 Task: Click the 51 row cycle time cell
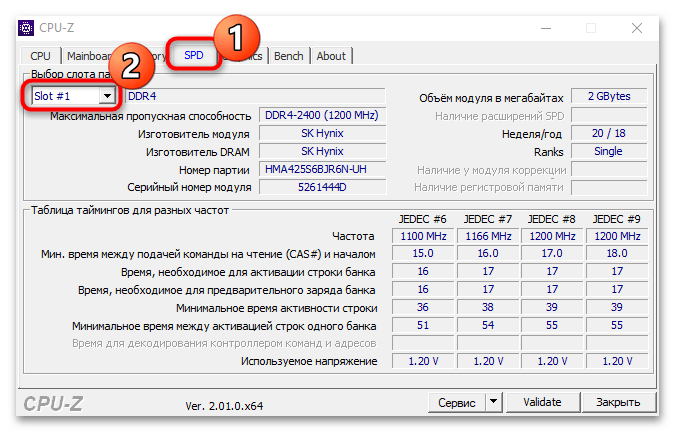423,325
